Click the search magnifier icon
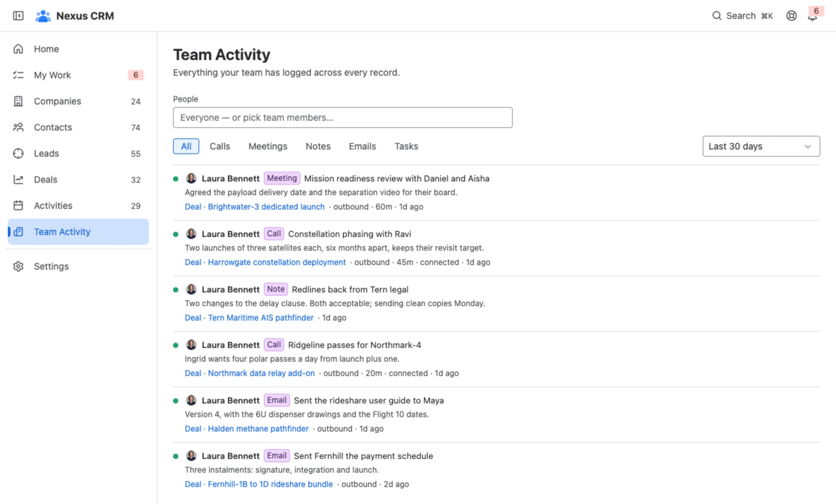This screenshot has height=504, width=836. coord(716,16)
